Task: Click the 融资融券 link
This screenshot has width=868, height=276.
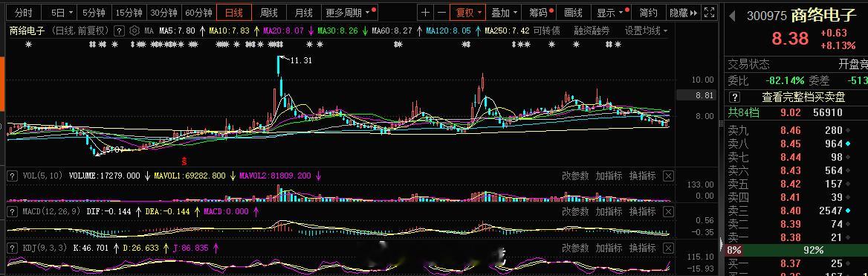Action: (592, 31)
